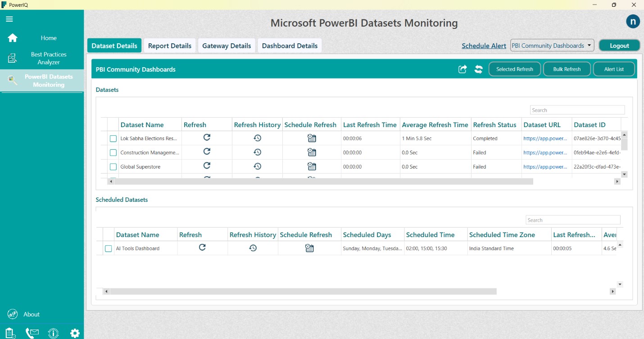Click the Home house icon
This screenshot has height=339, width=644.
(13, 38)
